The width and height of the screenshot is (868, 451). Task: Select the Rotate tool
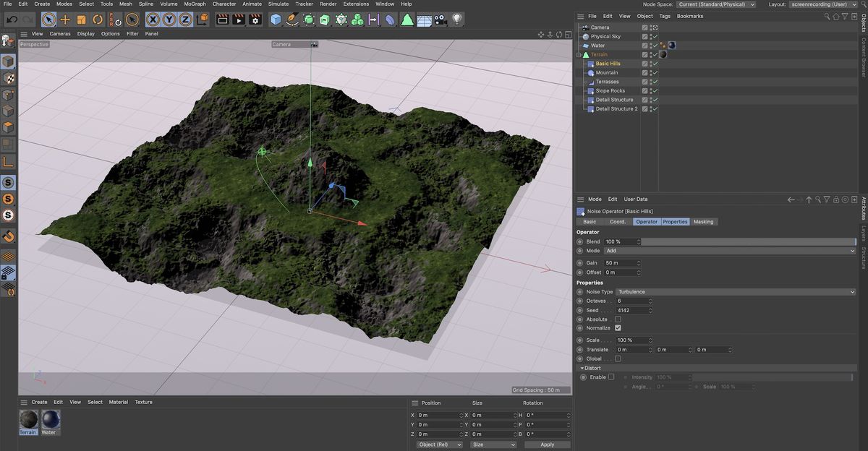click(96, 20)
